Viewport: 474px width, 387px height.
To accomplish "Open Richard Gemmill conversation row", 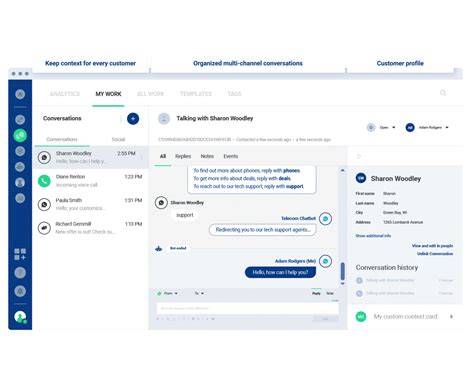I will point(91,228).
